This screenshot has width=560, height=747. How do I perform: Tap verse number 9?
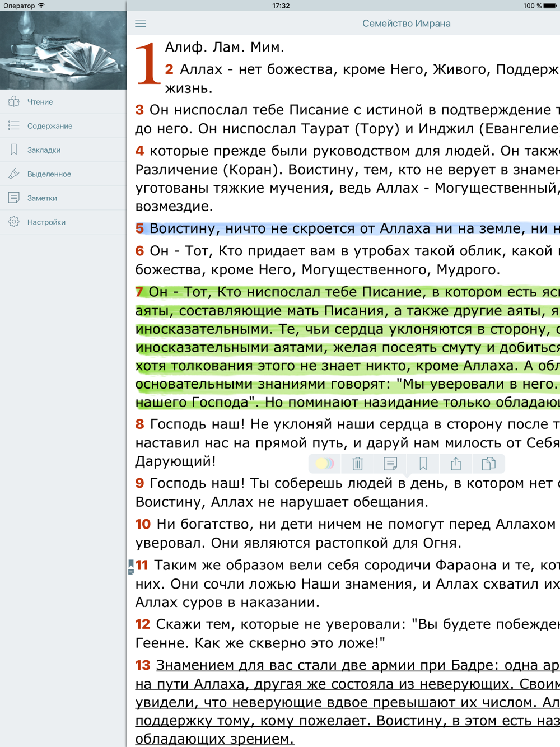click(139, 483)
